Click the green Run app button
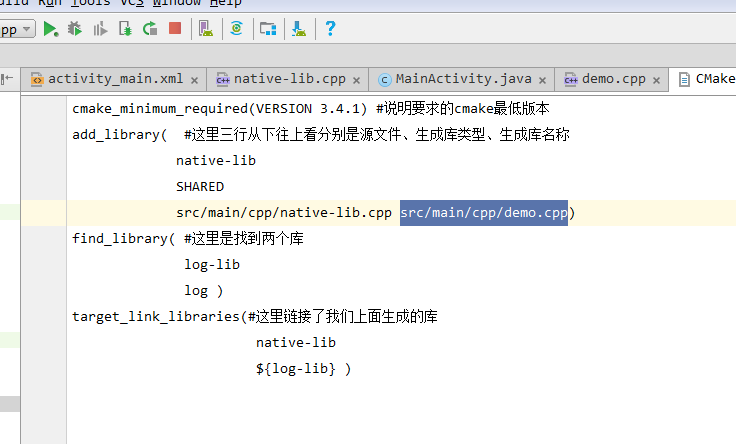The width and height of the screenshot is (736, 444). point(50,29)
